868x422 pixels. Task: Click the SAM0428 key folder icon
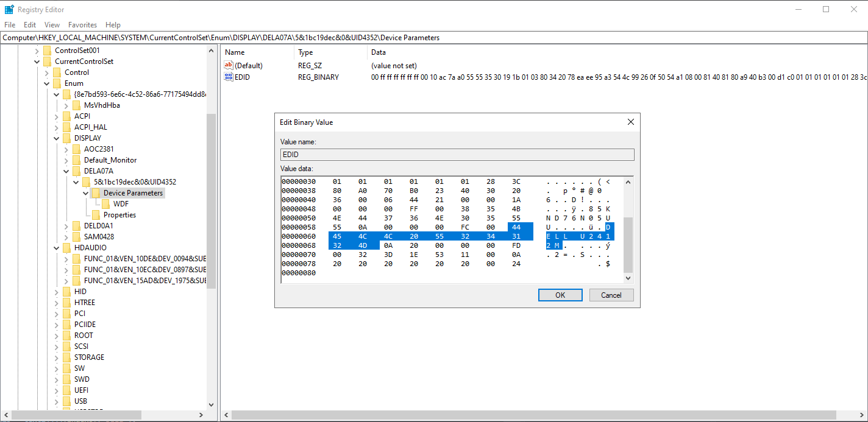coord(77,236)
